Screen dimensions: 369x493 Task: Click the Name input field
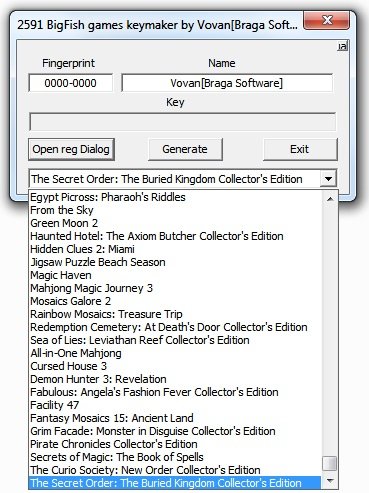click(227, 83)
